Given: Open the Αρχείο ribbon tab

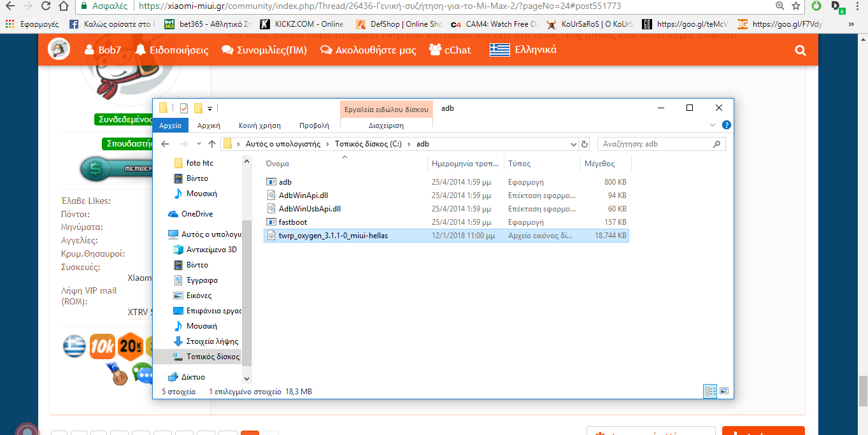Looking at the screenshot, I should click(x=171, y=125).
